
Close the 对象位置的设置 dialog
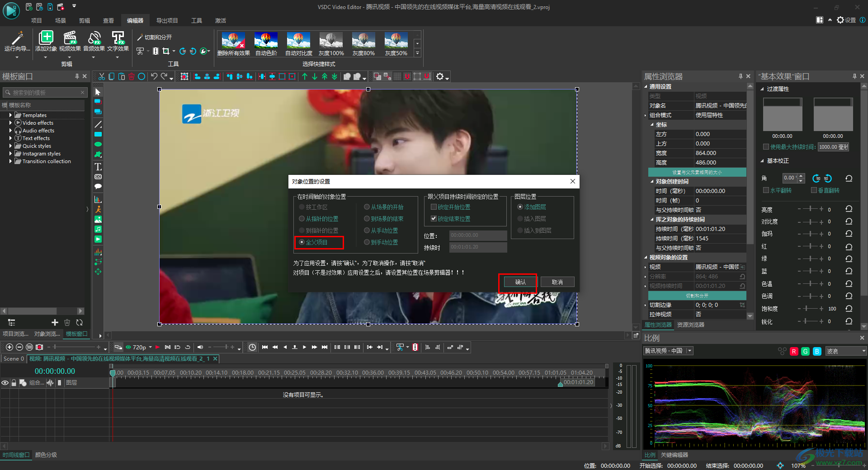[572, 181]
